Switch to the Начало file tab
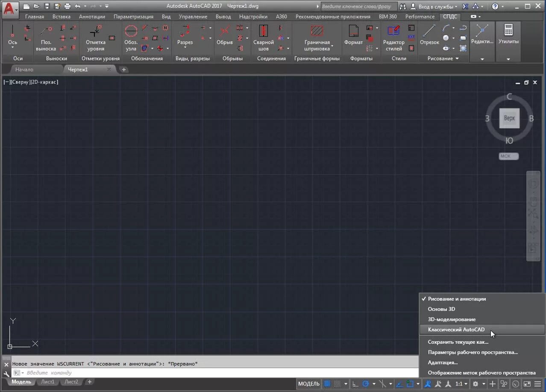This screenshot has width=546, height=392. [x=24, y=69]
